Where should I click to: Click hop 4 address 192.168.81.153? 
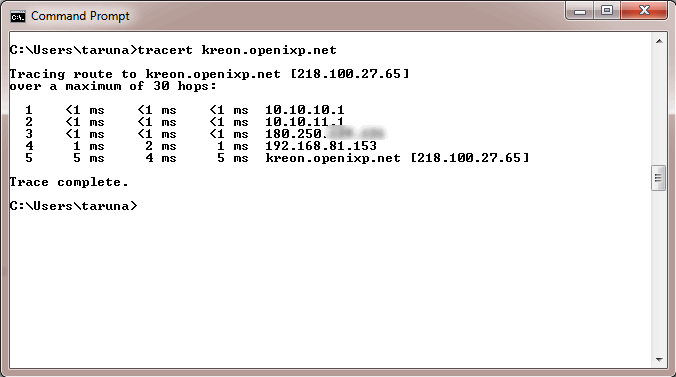[x=321, y=146]
